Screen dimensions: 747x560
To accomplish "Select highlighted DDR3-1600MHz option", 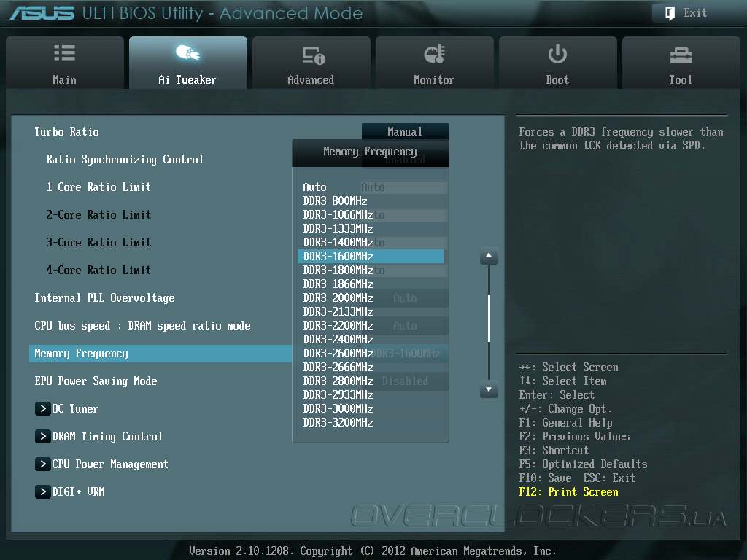I will (371, 256).
